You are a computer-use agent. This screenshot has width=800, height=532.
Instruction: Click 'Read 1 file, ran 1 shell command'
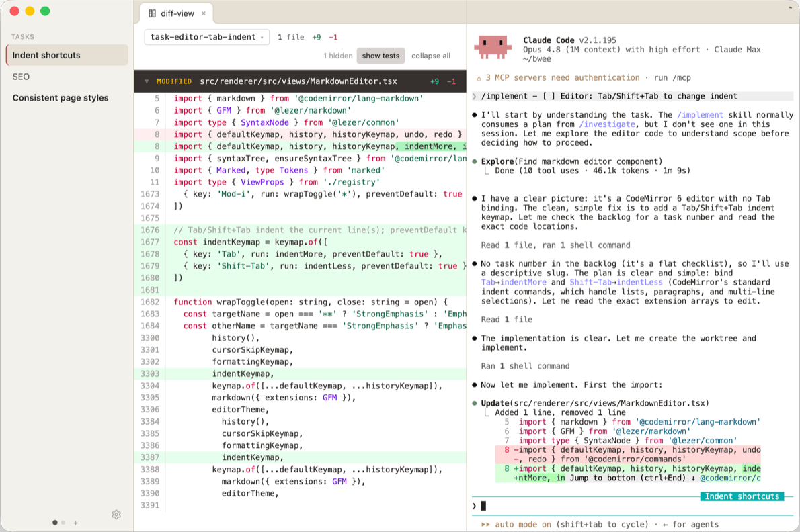point(555,245)
